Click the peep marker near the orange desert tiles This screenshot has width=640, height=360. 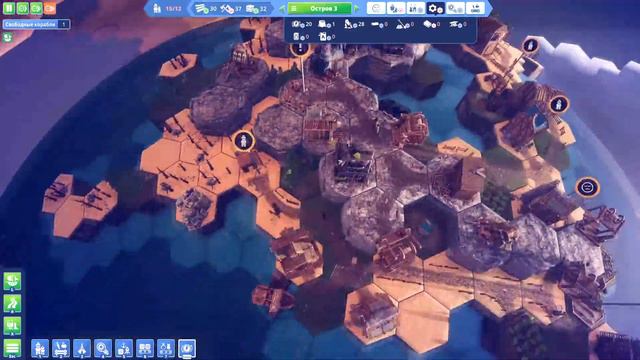(x=244, y=141)
